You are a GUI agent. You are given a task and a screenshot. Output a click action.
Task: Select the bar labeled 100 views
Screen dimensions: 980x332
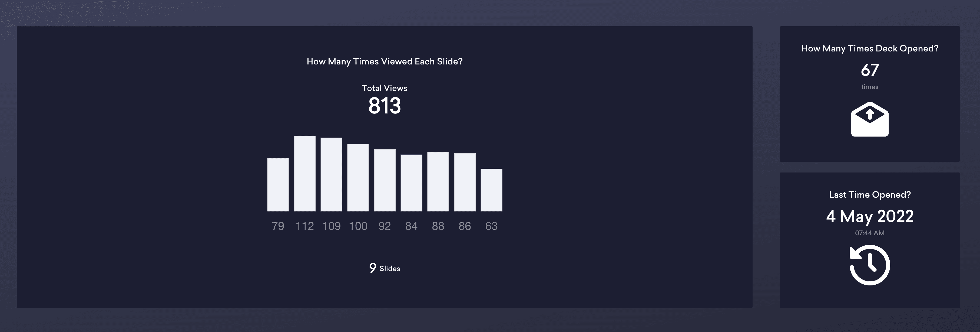358,178
